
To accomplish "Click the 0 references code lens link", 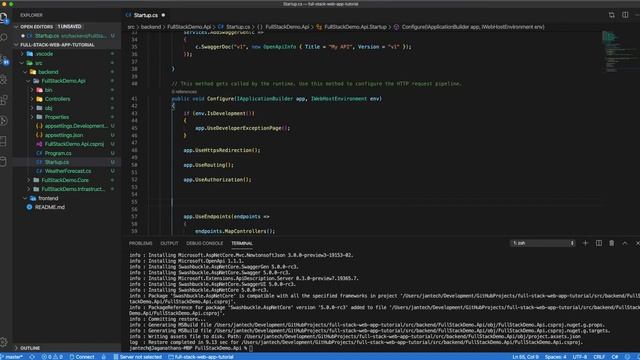I will click(184, 92).
